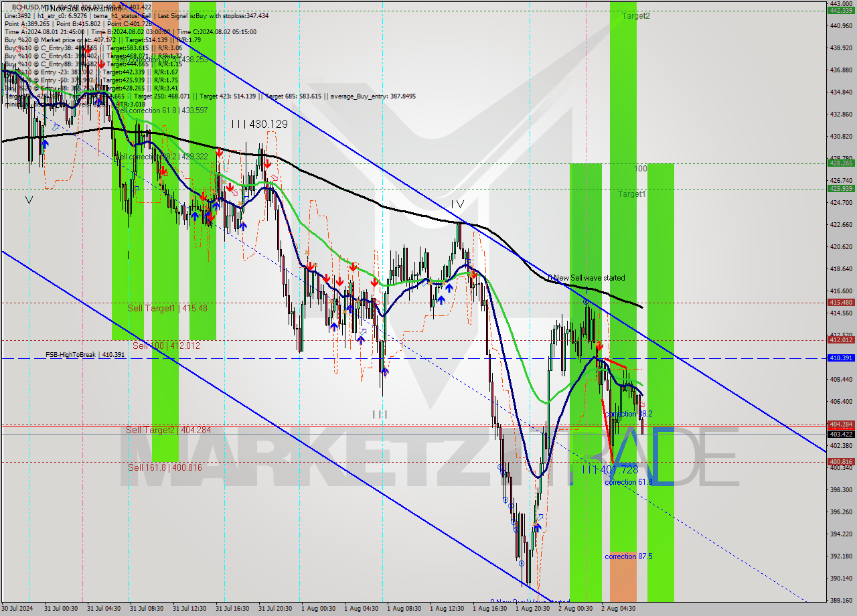The image size is (857, 616).
Task: Click '1 Aug 00:30' on the time axis
Action: point(317,609)
